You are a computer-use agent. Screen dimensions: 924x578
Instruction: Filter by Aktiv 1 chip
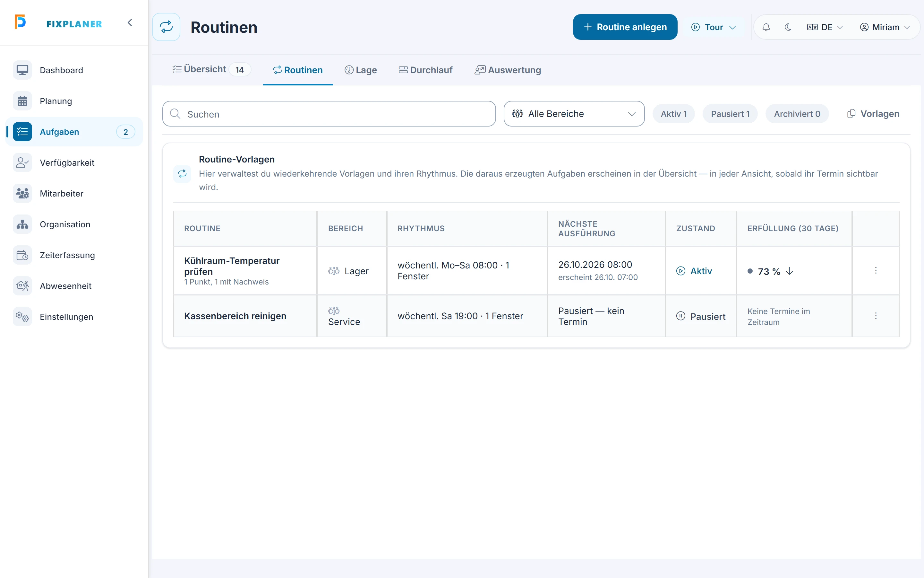[x=673, y=114]
